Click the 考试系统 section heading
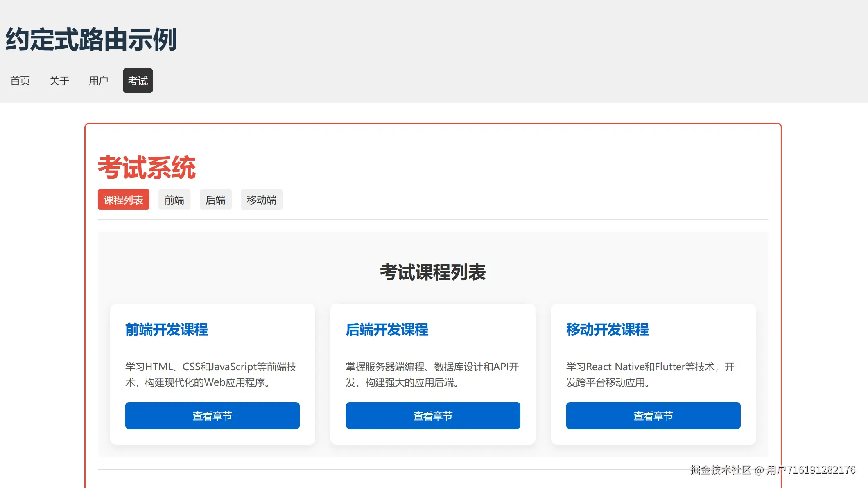Image resolution: width=868 pixels, height=488 pixels. pyautogui.click(x=146, y=167)
